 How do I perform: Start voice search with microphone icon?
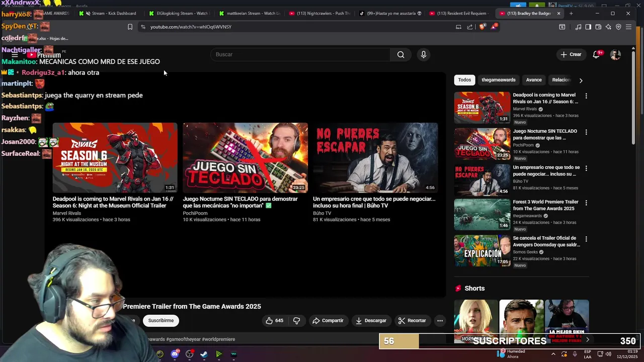[x=424, y=54]
